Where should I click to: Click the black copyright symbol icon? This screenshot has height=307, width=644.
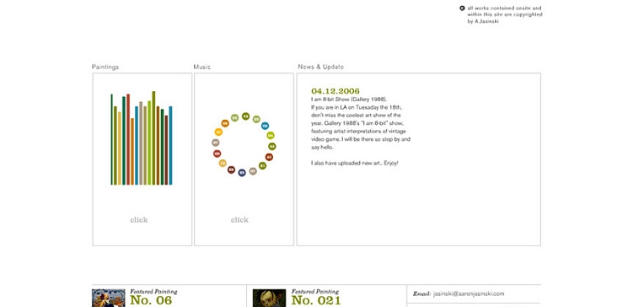tap(462, 8)
